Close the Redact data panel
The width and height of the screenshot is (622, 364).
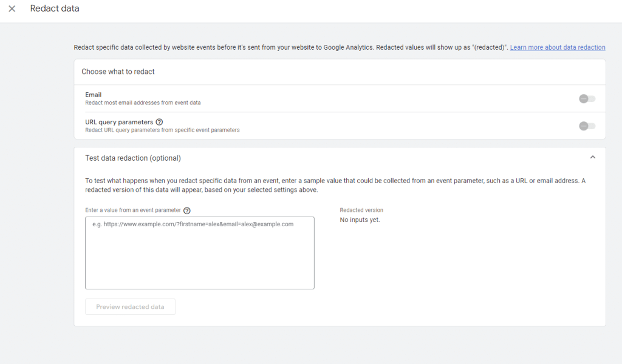[12, 8]
